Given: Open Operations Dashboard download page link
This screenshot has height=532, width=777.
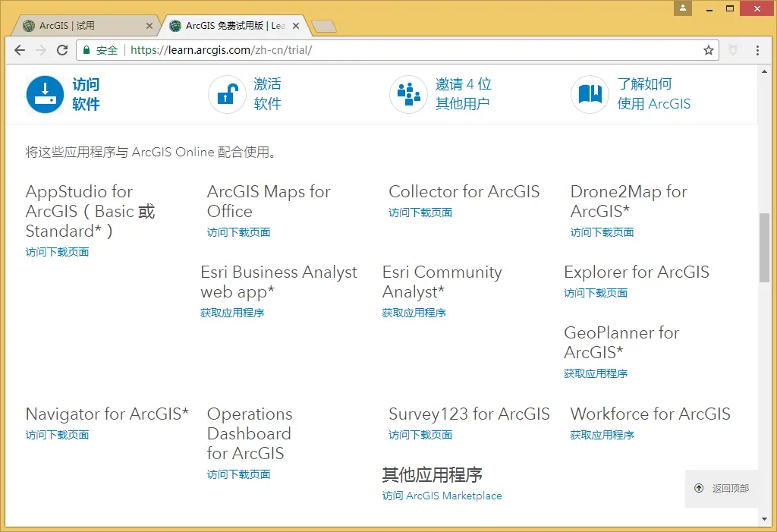Looking at the screenshot, I should [x=239, y=474].
